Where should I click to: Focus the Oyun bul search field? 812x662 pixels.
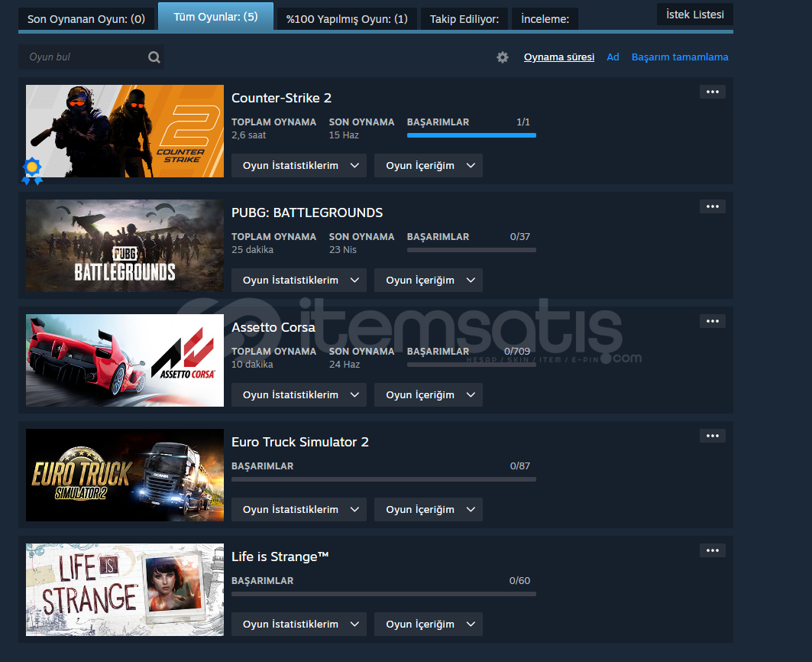(91, 57)
